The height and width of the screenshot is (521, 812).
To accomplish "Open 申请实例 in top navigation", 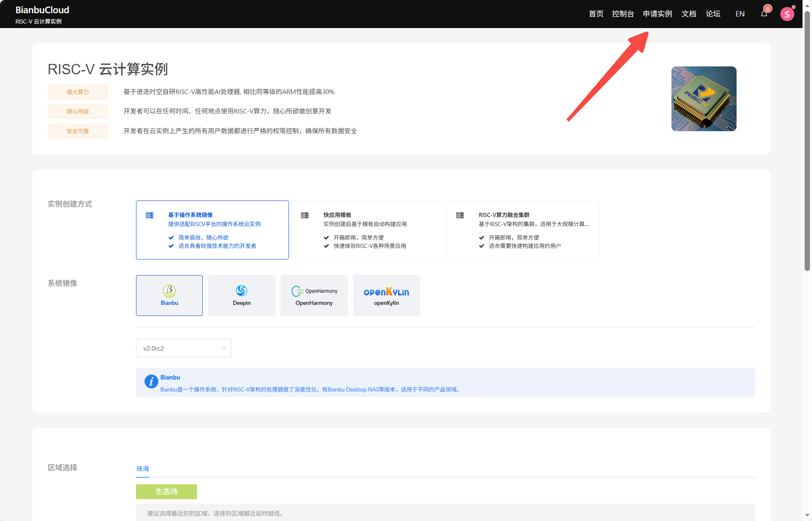I will (657, 14).
